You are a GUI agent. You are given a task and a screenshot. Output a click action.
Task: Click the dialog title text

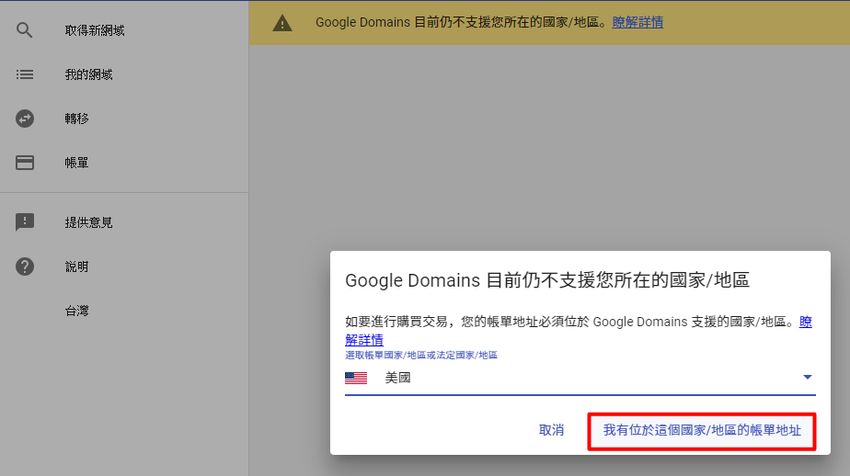tap(547, 280)
